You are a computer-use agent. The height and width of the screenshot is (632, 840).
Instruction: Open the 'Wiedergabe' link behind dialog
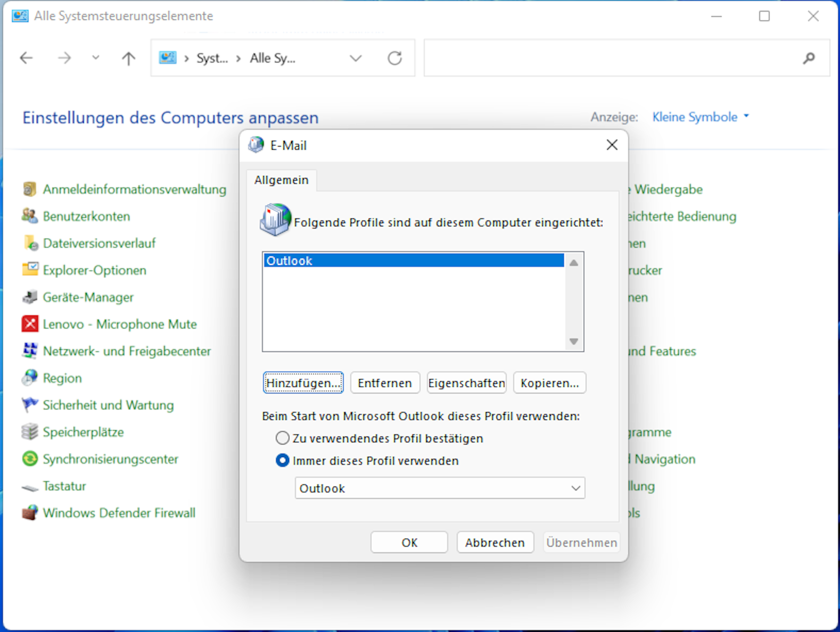pyautogui.click(x=665, y=189)
